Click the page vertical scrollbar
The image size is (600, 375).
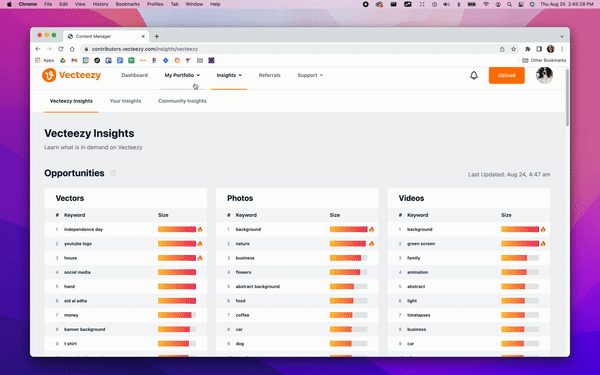click(567, 98)
